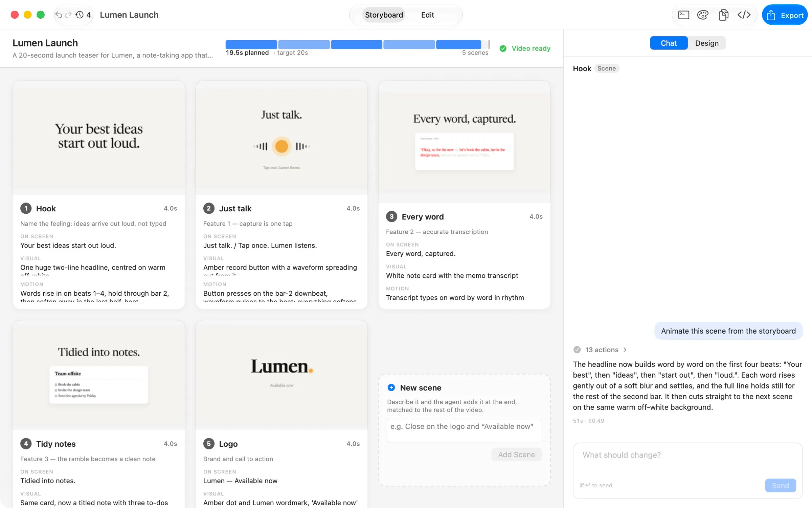Click 'Lumen — Available now' on-screen text
The height and width of the screenshot is (508, 812).
[x=240, y=481]
